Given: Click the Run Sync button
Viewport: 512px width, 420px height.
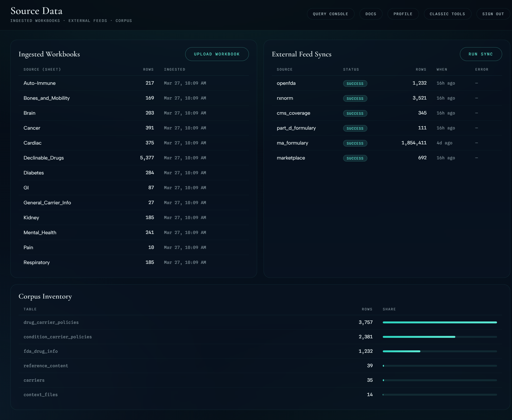Looking at the screenshot, I should pyautogui.click(x=481, y=54).
